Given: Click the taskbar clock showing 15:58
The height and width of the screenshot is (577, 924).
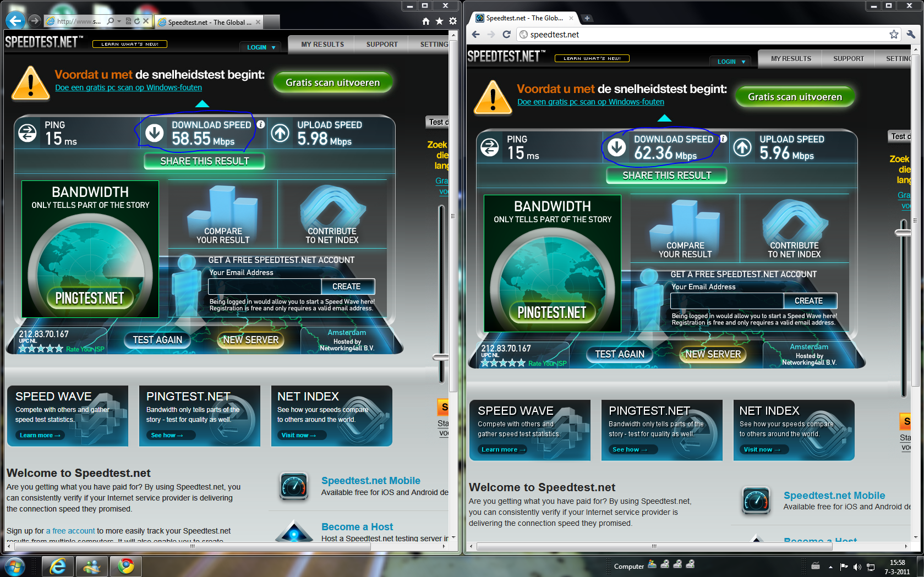Looking at the screenshot, I should point(897,567).
